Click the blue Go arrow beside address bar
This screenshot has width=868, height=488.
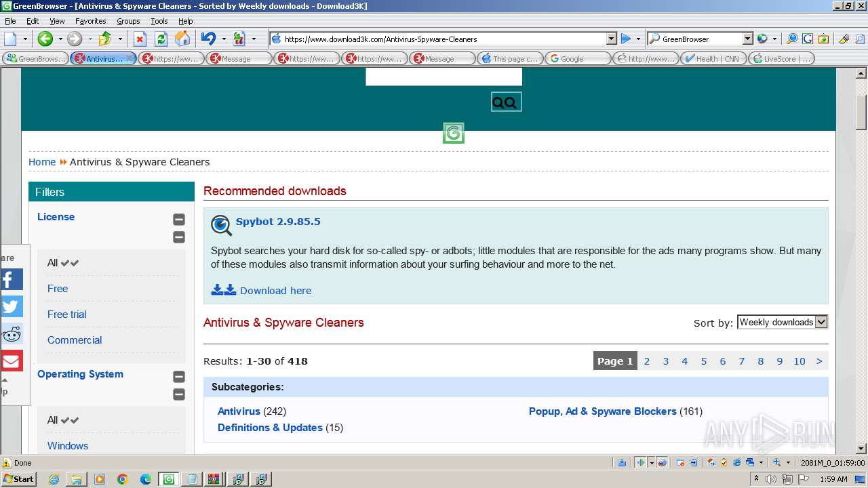click(626, 39)
